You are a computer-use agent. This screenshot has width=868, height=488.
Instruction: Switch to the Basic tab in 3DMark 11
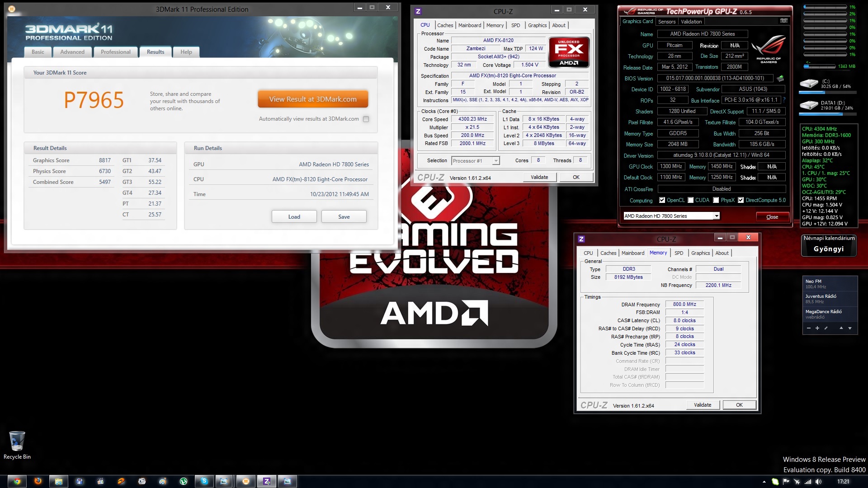[38, 52]
